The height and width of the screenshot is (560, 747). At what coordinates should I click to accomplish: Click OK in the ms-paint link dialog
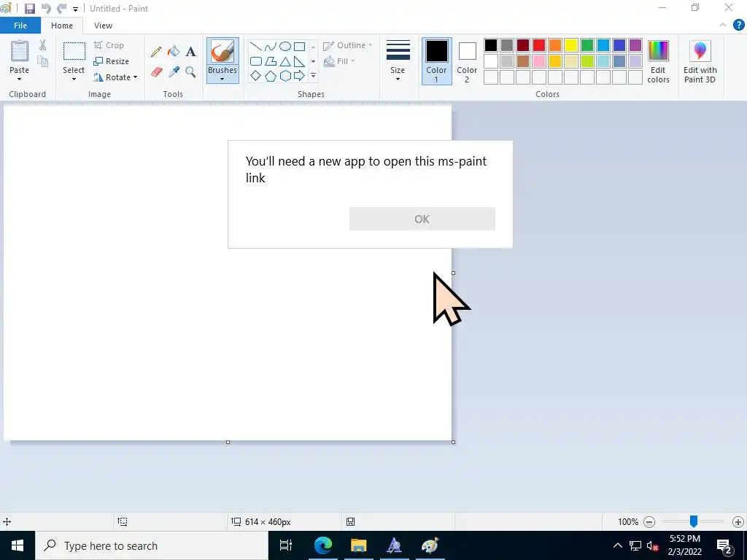[x=422, y=219]
